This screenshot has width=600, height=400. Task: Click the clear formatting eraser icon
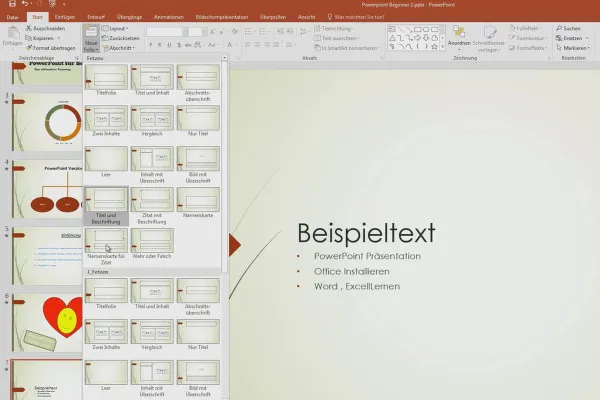[235, 32]
